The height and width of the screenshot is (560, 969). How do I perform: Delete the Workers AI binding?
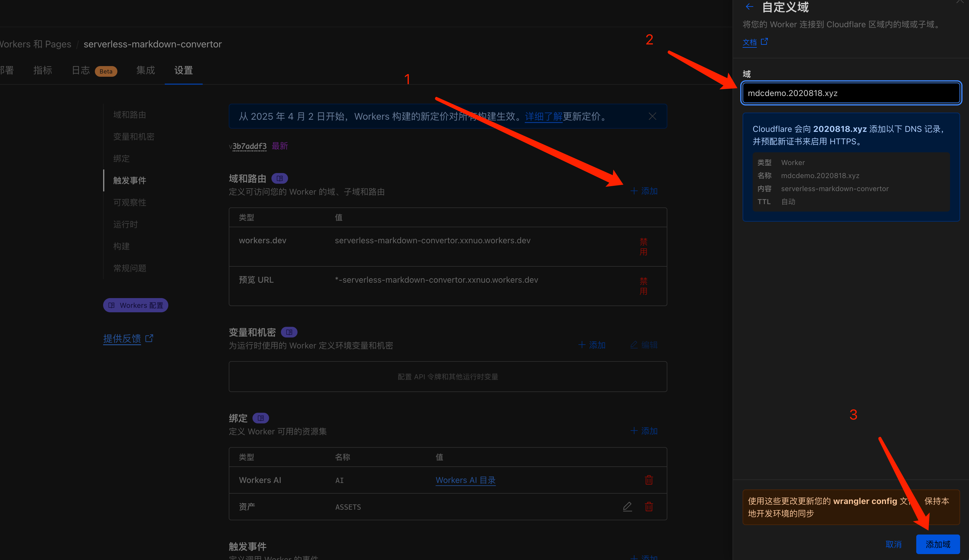649,480
